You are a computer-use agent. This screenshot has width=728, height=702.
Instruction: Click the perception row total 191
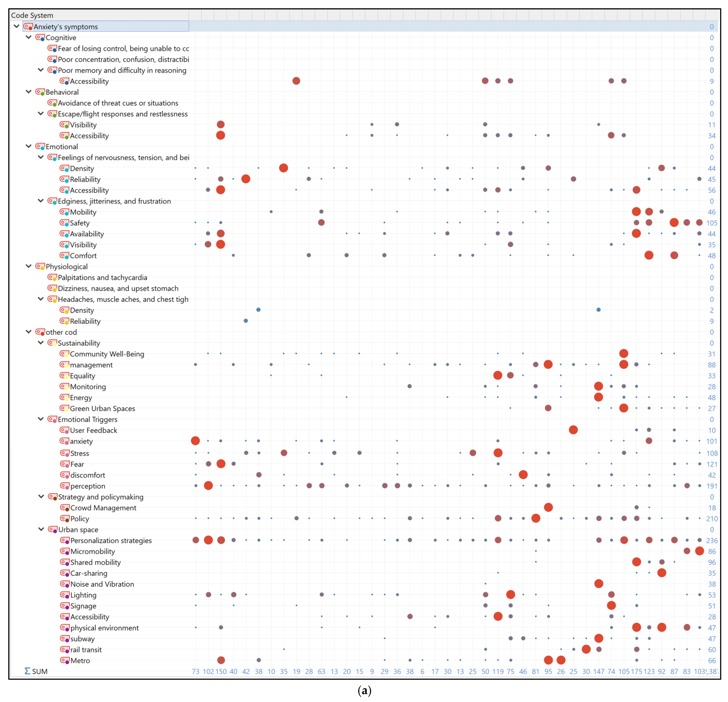712,486
